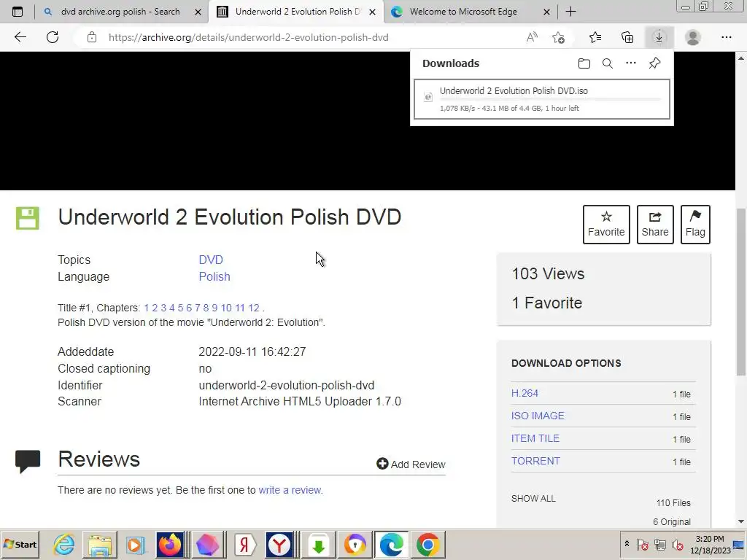Open the DVD topic link
The height and width of the screenshot is (560, 747).
211,260
